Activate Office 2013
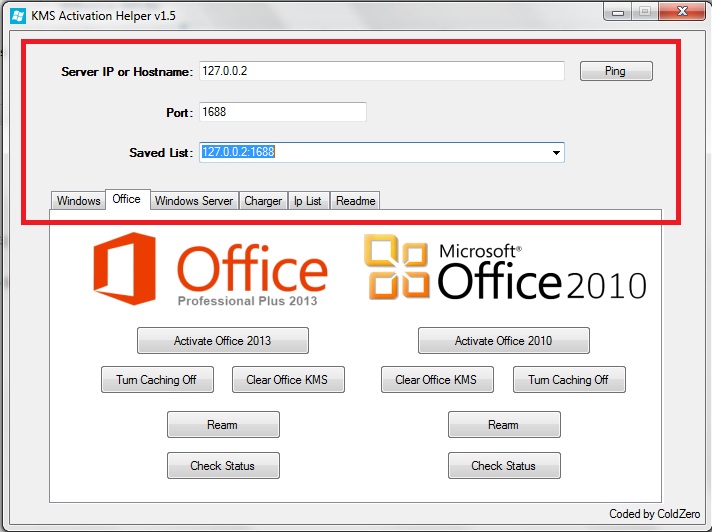The height and width of the screenshot is (532, 712). pos(222,340)
